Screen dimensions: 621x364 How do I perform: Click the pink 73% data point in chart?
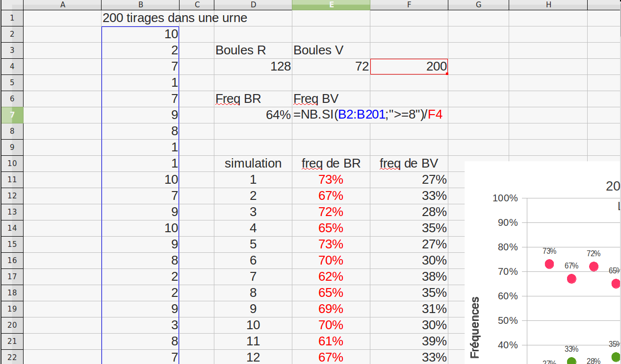(x=549, y=264)
